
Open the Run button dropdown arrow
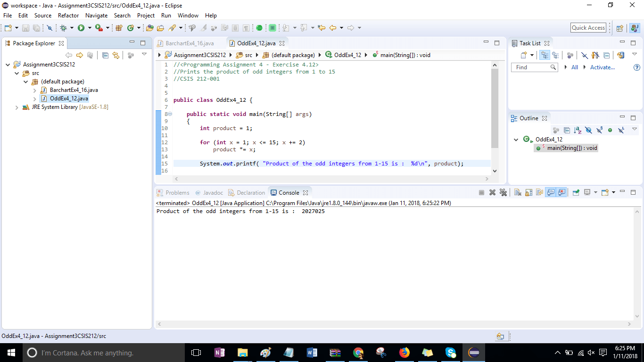(x=89, y=28)
